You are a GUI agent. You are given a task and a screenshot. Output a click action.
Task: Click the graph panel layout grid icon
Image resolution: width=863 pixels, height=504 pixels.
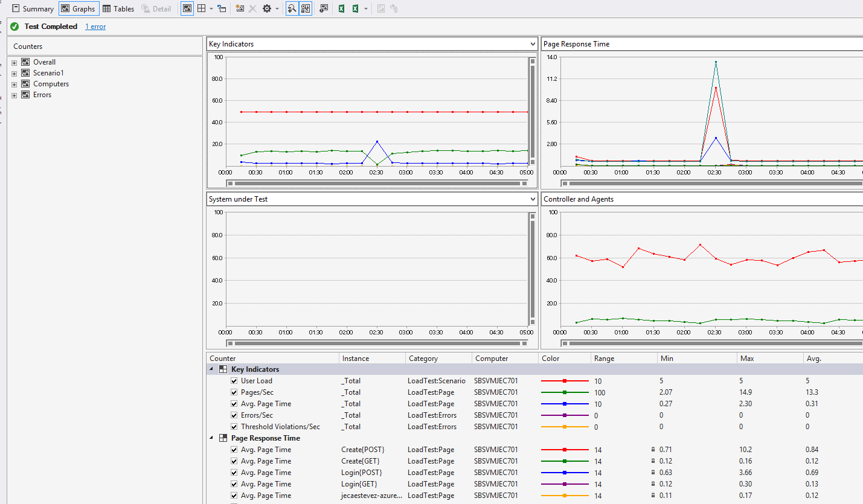pyautogui.click(x=202, y=9)
